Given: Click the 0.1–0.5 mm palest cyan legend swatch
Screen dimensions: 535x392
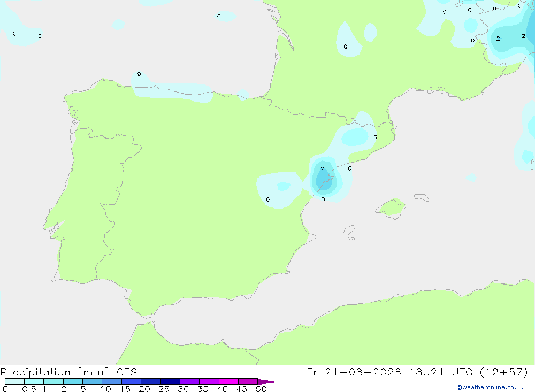Looking at the screenshot, I should [14, 381].
